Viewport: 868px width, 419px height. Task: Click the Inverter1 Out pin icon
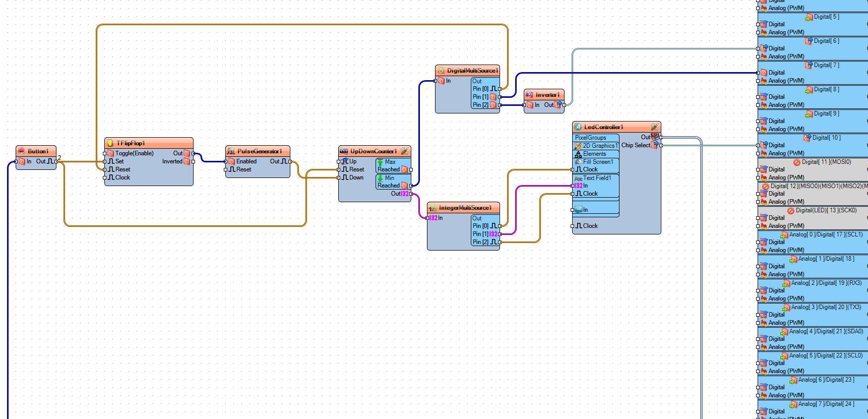[558, 105]
